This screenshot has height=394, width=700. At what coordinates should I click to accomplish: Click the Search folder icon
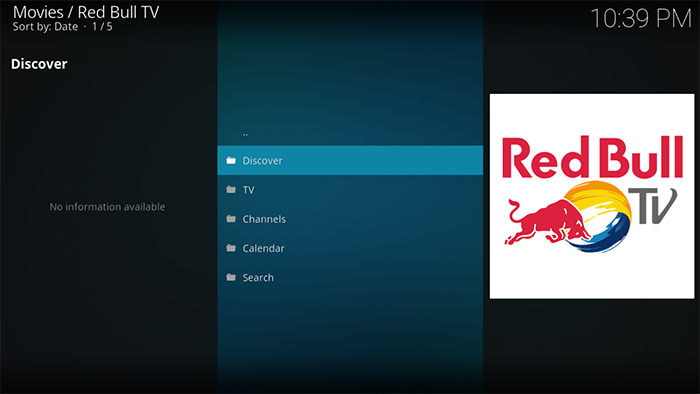tap(231, 278)
